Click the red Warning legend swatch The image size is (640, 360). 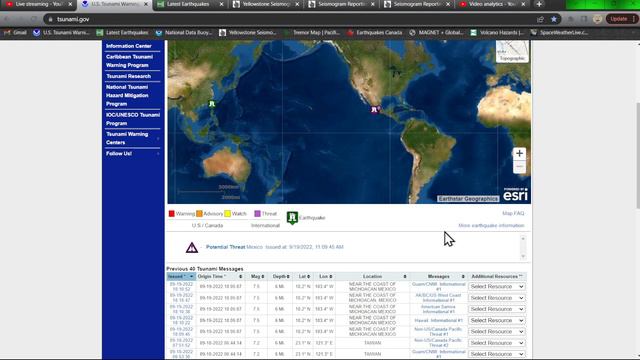point(171,213)
